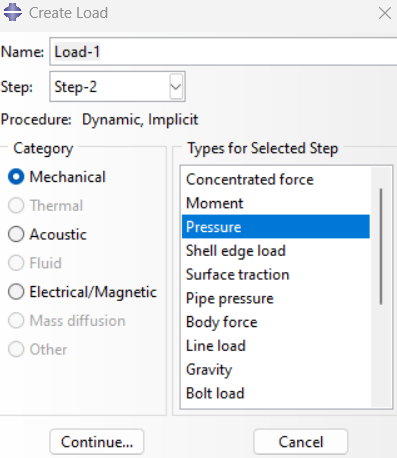Select Gravity load type

coord(276,369)
